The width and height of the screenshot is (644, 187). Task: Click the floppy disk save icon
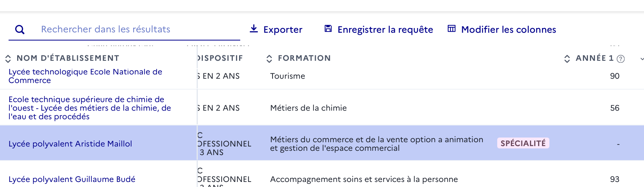(328, 28)
